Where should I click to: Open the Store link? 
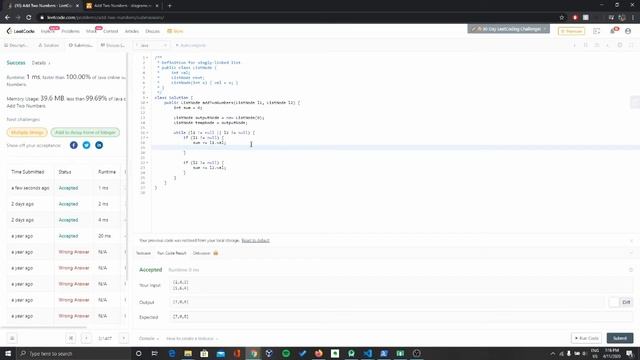[175, 31]
